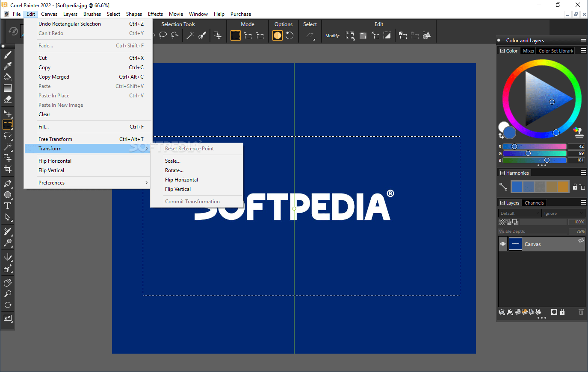This screenshot has height=372, width=588.
Task: Enable the antialiased selection option
Action: click(278, 36)
